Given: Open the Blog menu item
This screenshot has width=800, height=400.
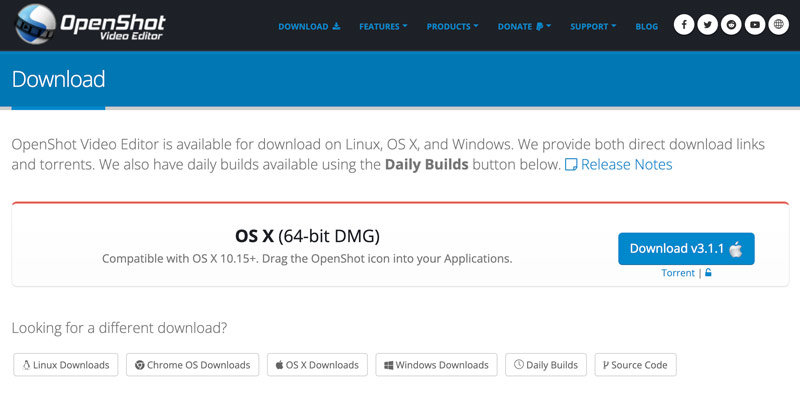Looking at the screenshot, I should coord(647,26).
